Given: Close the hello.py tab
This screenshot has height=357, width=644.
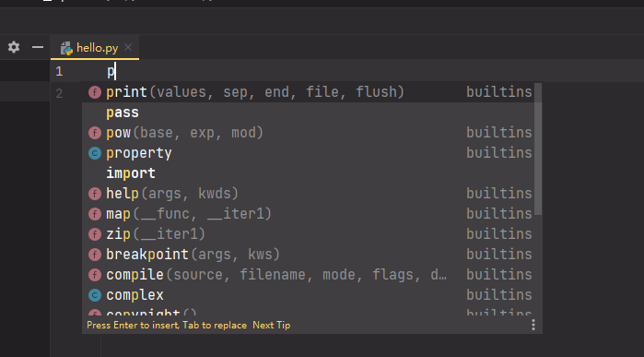Looking at the screenshot, I should coord(128,47).
